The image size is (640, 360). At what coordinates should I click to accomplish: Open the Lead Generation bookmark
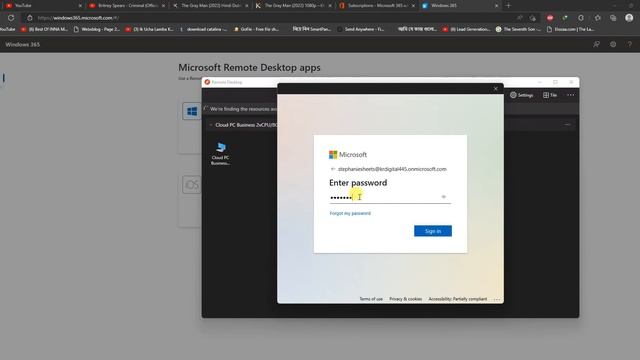[466, 29]
